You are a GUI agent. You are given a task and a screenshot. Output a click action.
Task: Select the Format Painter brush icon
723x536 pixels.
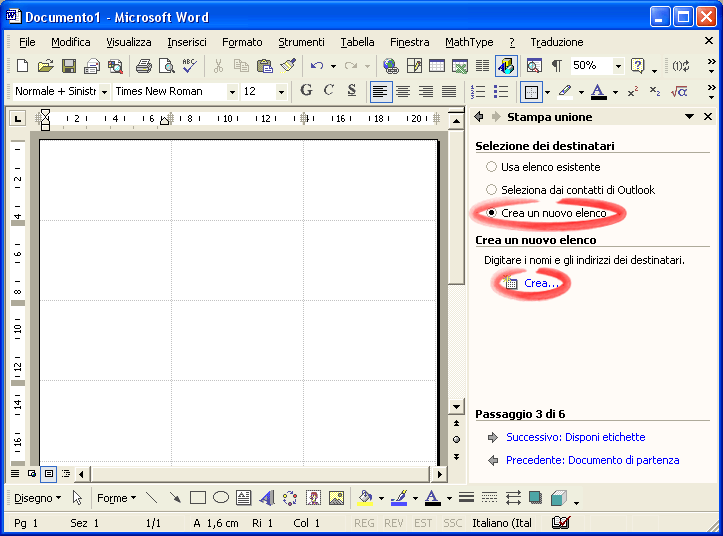[x=288, y=66]
